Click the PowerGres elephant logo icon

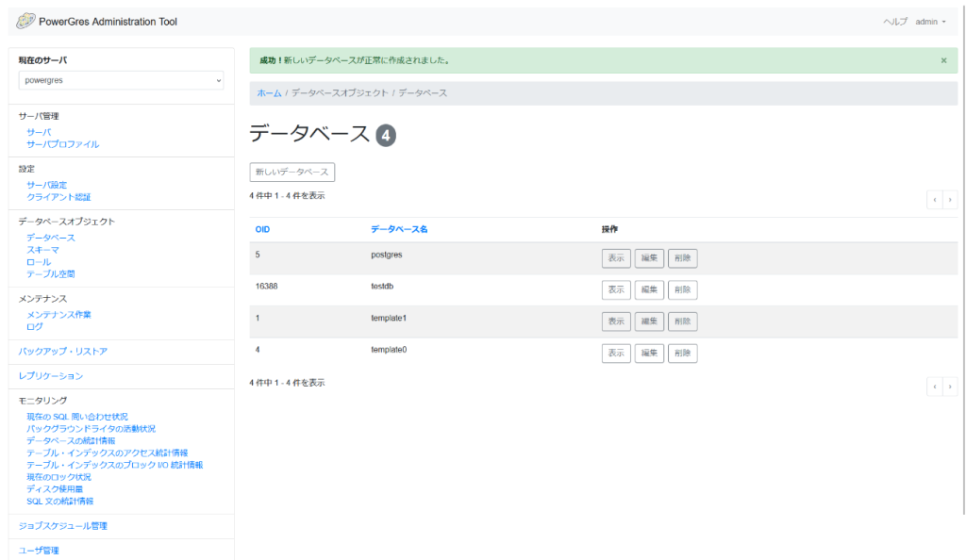pyautogui.click(x=25, y=21)
